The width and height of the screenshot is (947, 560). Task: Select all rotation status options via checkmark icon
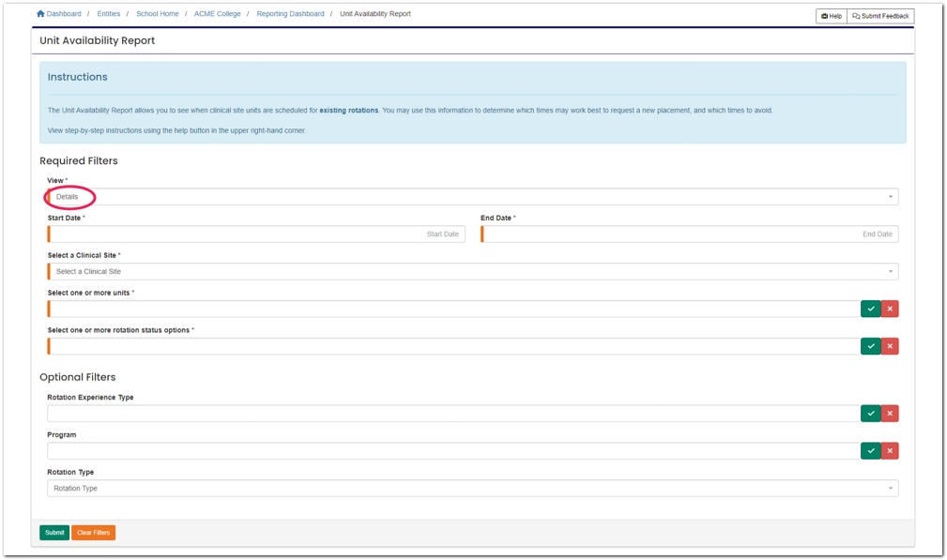(x=870, y=346)
